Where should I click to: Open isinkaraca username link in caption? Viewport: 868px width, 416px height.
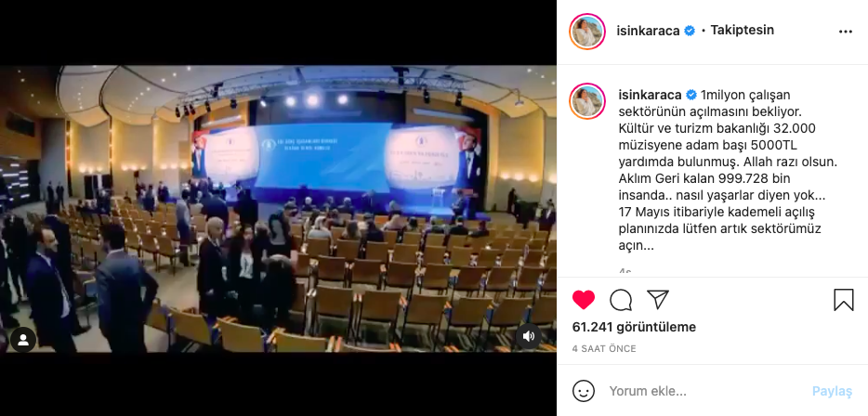tap(650, 95)
